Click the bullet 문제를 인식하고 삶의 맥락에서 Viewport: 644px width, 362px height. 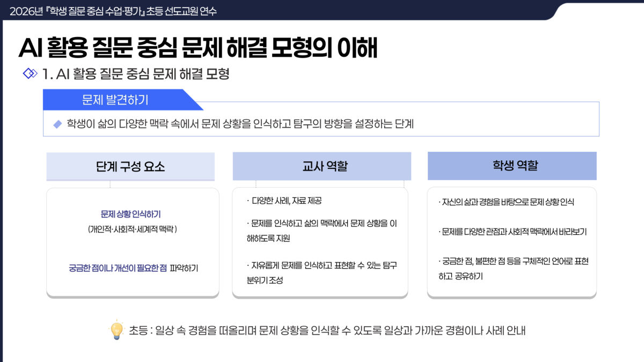tap(321, 231)
